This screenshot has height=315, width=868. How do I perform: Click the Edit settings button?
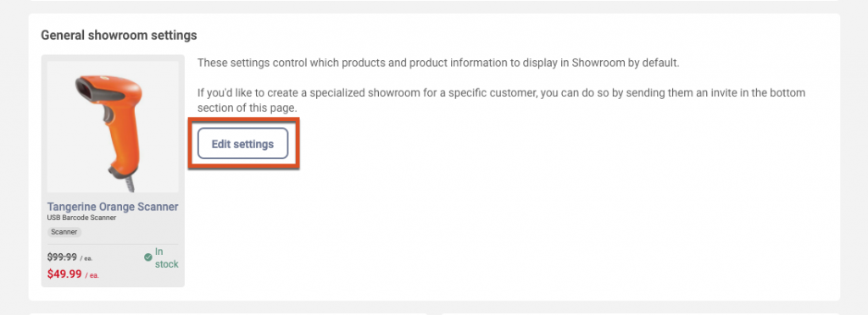click(243, 144)
